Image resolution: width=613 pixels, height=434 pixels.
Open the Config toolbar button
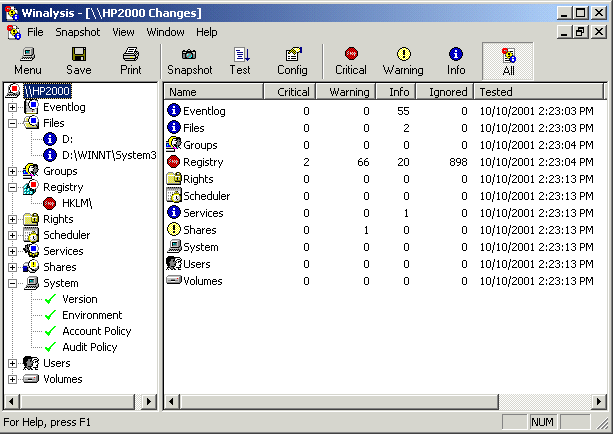pos(292,61)
